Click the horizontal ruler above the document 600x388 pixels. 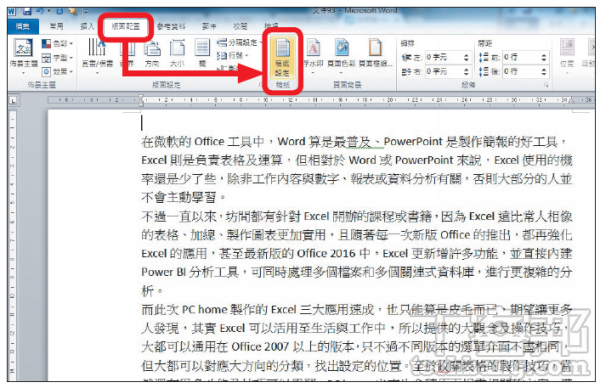pos(321,100)
